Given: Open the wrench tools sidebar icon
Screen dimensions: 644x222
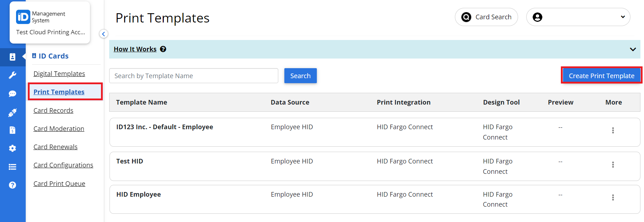Looking at the screenshot, I should [x=12, y=75].
